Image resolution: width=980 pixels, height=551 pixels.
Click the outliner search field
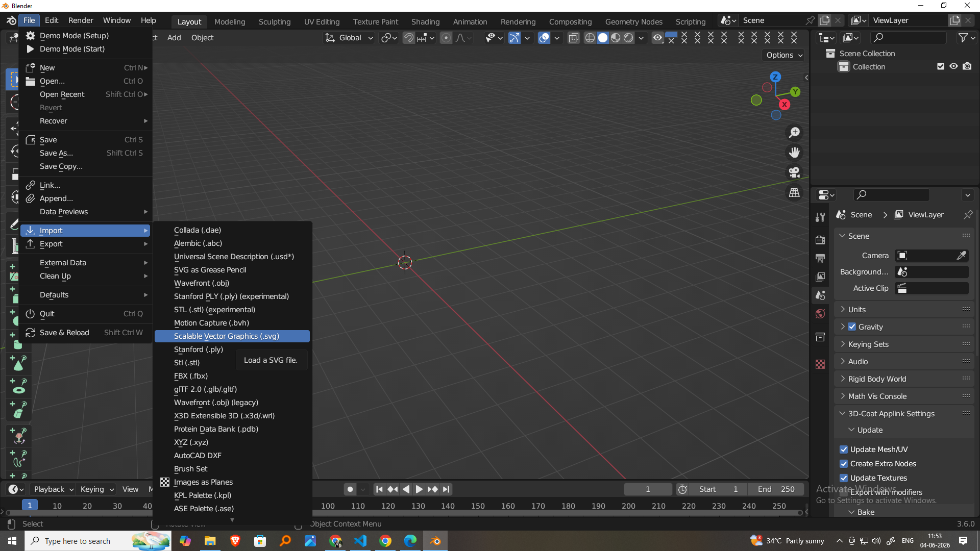coord(908,38)
